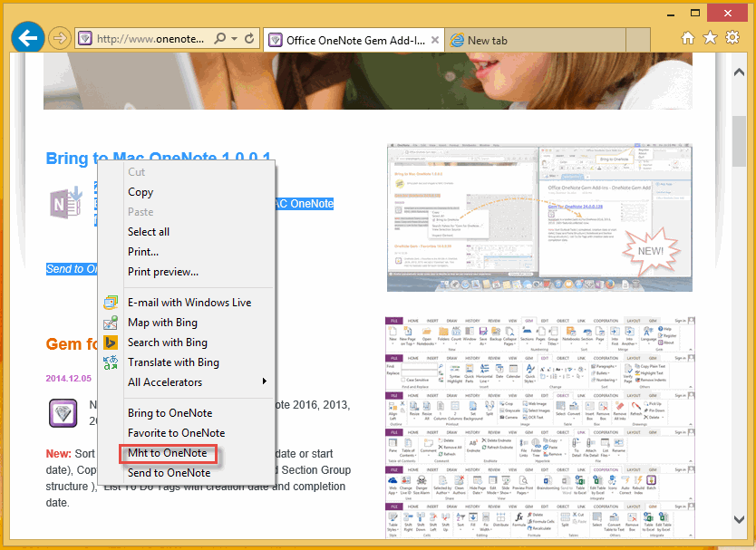Open the address bar dropdown arrow

[x=234, y=39]
